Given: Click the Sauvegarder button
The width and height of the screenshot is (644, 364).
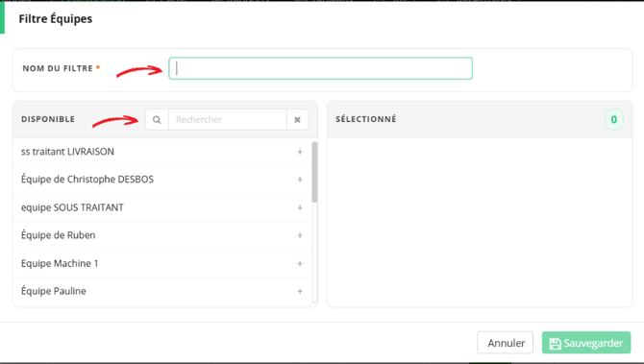Looking at the screenshot, I should click(x=586, y=343).
